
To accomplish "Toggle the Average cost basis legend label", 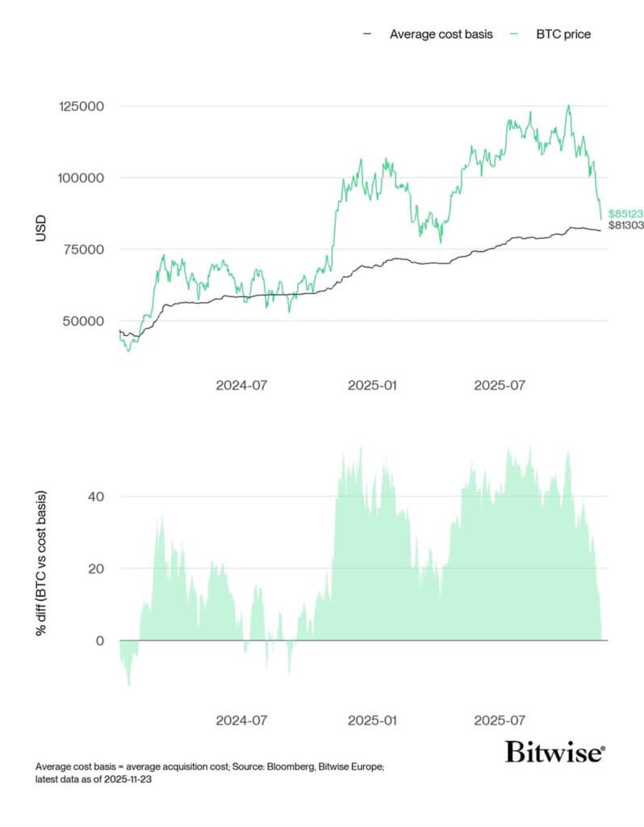I will coord(441,35).
